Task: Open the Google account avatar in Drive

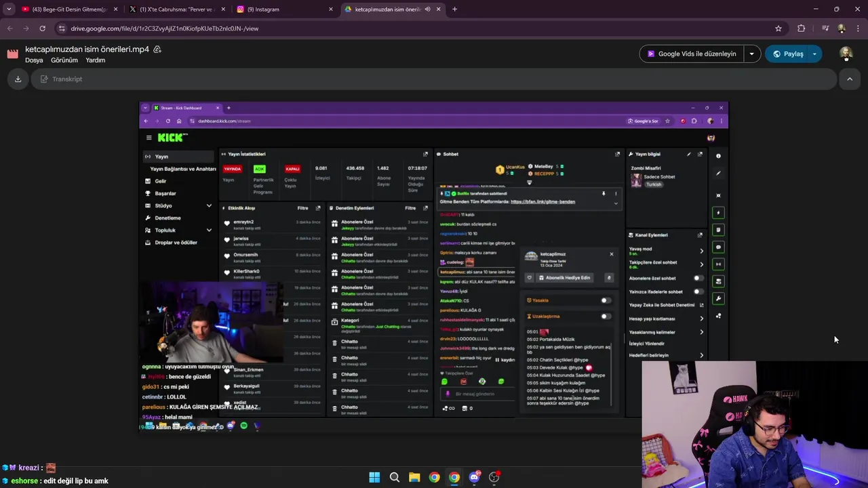Action: click(x=846, y=54)
